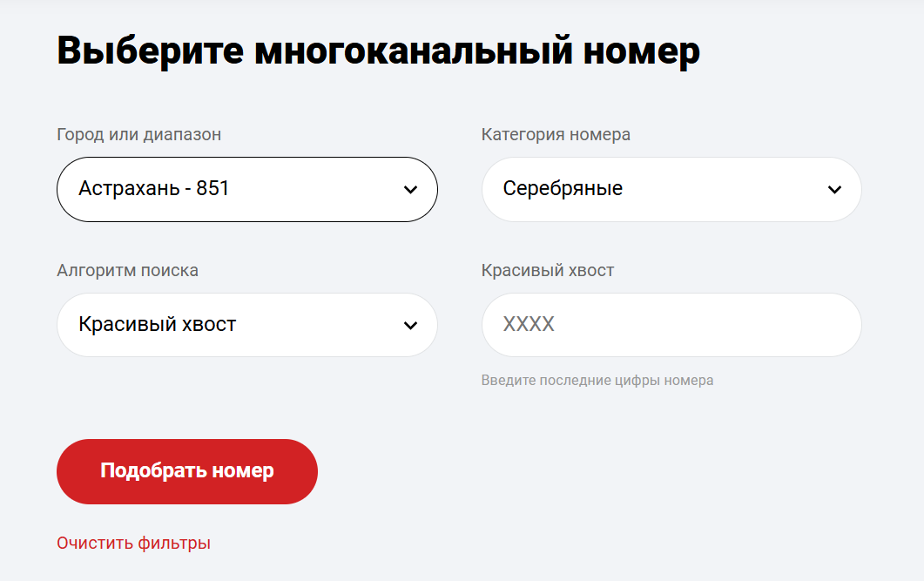The height and width of the screenshot is (581, 924).
Task: Open the "Категория номера" dropdown
Action: [671, 189]
